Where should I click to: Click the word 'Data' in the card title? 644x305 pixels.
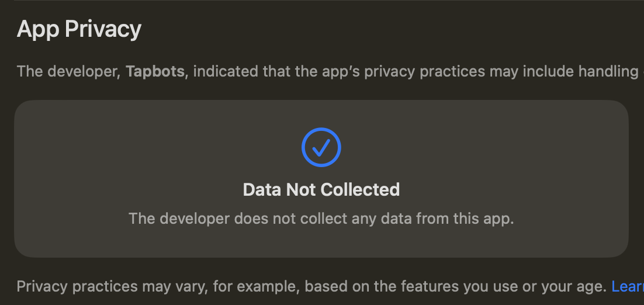pos(262,190)
